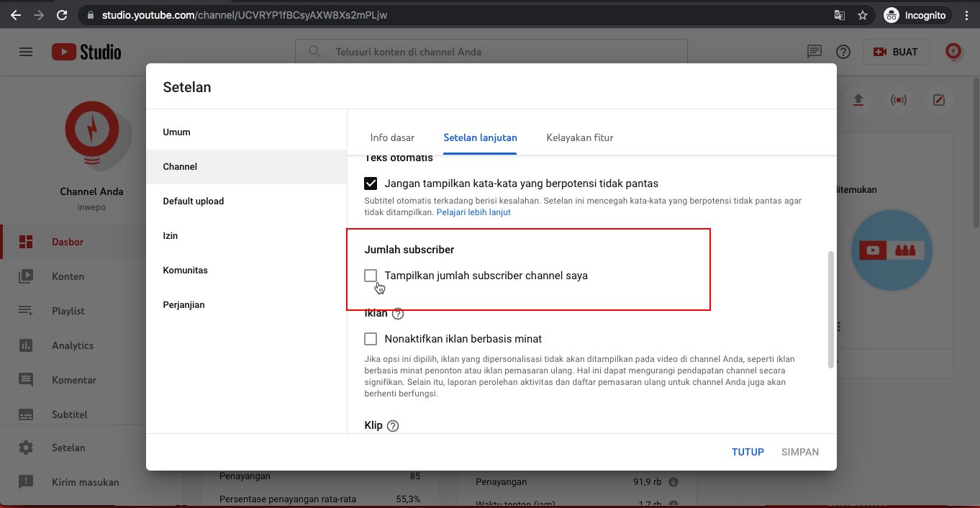Viewport: 980px width, 508px height.
Task: Click the Klip help question mark icon
Action: [x=393, y=426]
